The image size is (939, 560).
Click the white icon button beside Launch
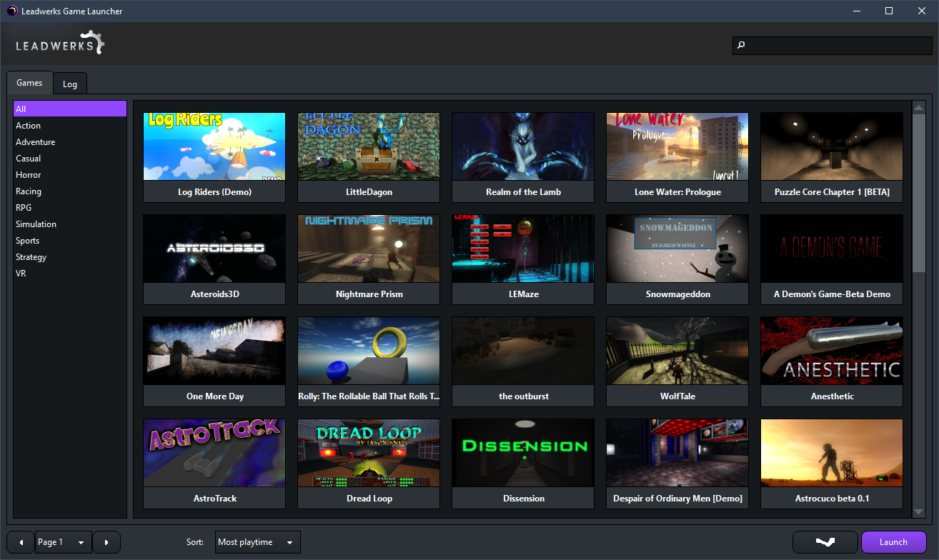pyautogui.click(x=825, y=542)
